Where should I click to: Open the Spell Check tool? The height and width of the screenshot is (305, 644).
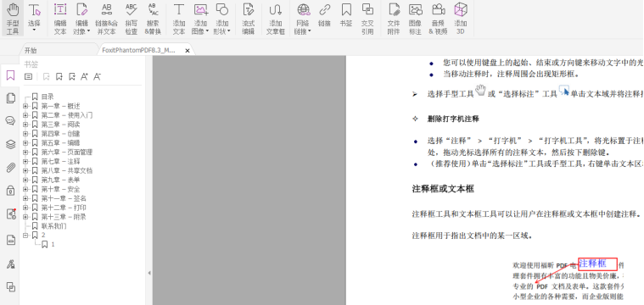[x=131, y=19]
